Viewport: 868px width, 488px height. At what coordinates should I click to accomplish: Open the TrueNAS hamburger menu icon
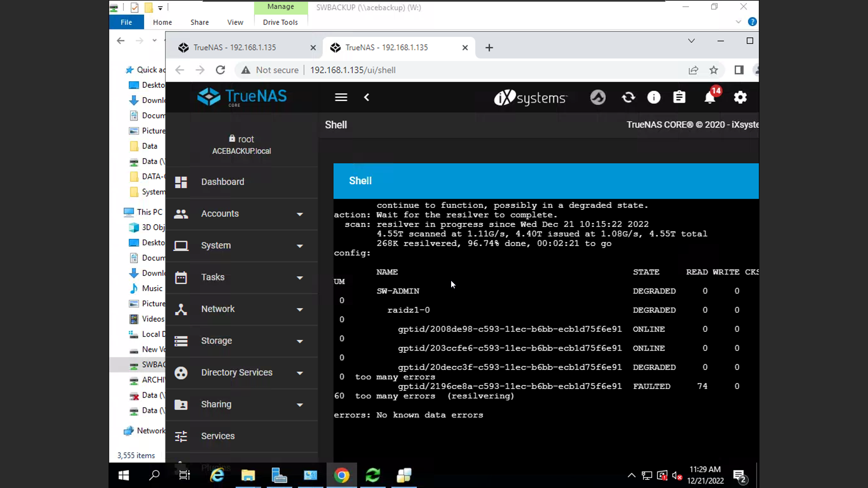pyautogui.click(x=341, y=97)
